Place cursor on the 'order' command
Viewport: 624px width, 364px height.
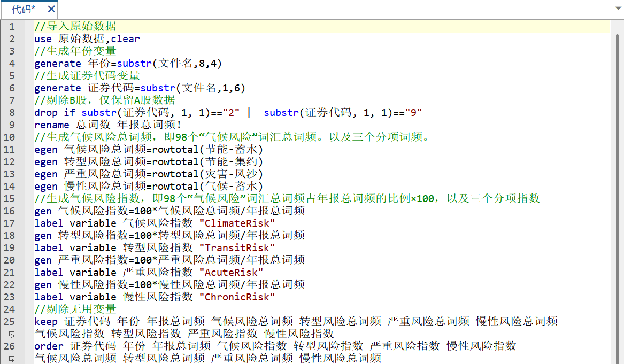tap(49, 346)
